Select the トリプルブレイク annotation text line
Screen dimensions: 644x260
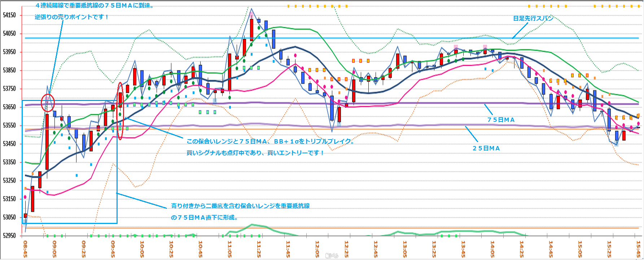[270, 141]
